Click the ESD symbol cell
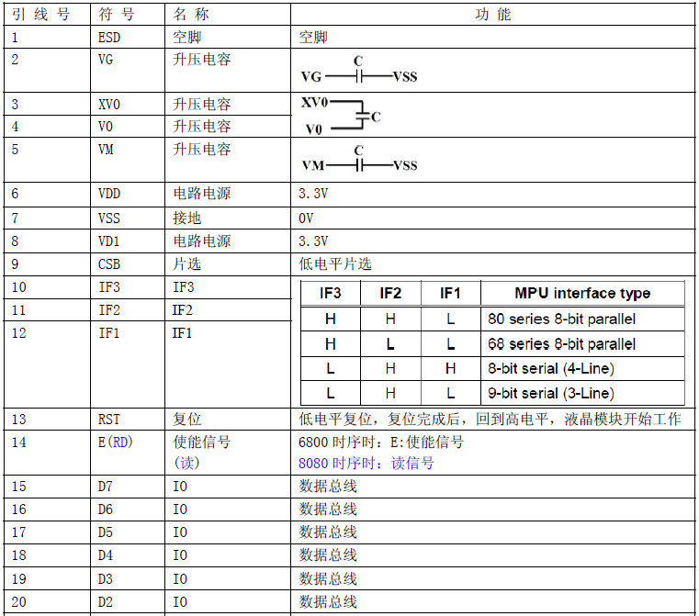Screen dimensions: 699x616 tap(109, 38)
